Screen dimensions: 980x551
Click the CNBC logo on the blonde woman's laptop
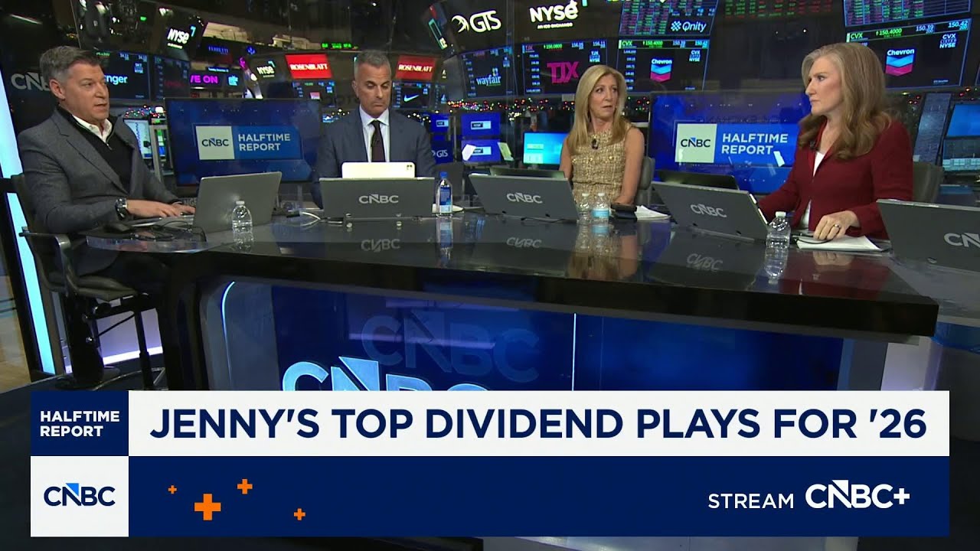pos(524,197)
